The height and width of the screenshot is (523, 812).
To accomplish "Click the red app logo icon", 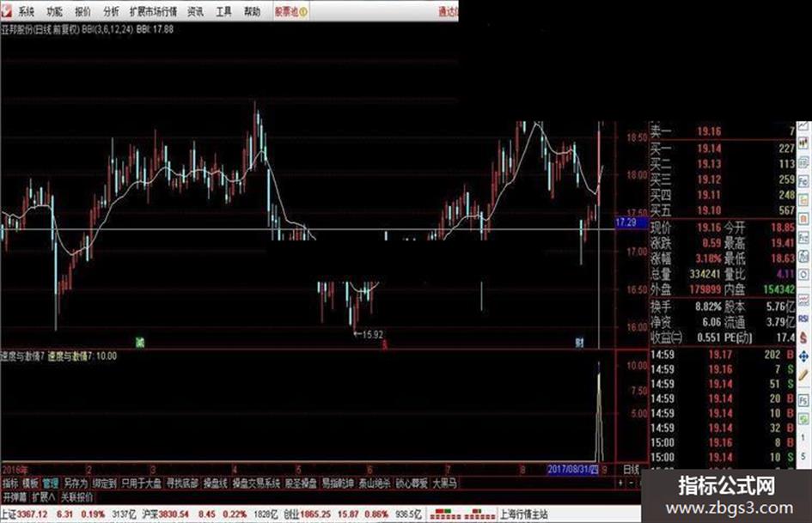I will tap(7, 11).
